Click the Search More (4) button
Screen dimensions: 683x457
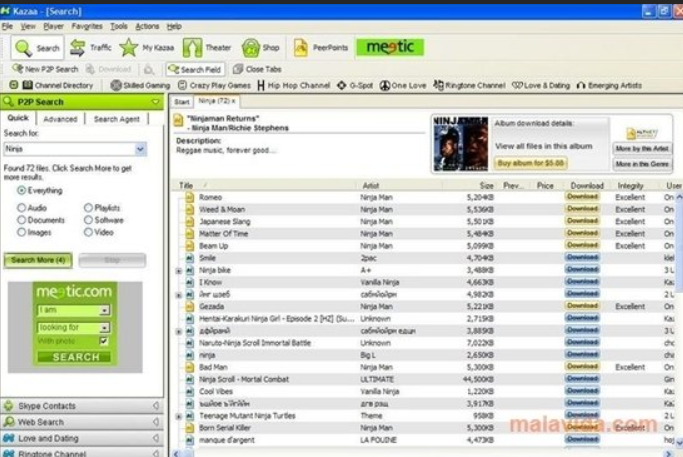[x=38, y=260]
